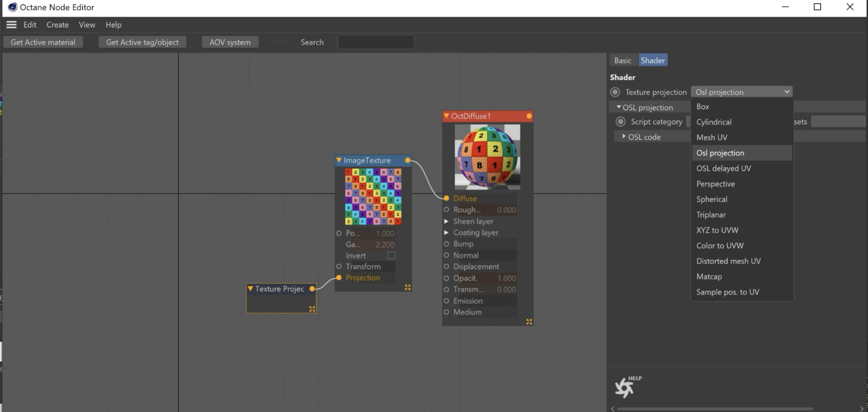Click the OctDiffuse1 output port
868x412 pixels.
tap(529, 116)
